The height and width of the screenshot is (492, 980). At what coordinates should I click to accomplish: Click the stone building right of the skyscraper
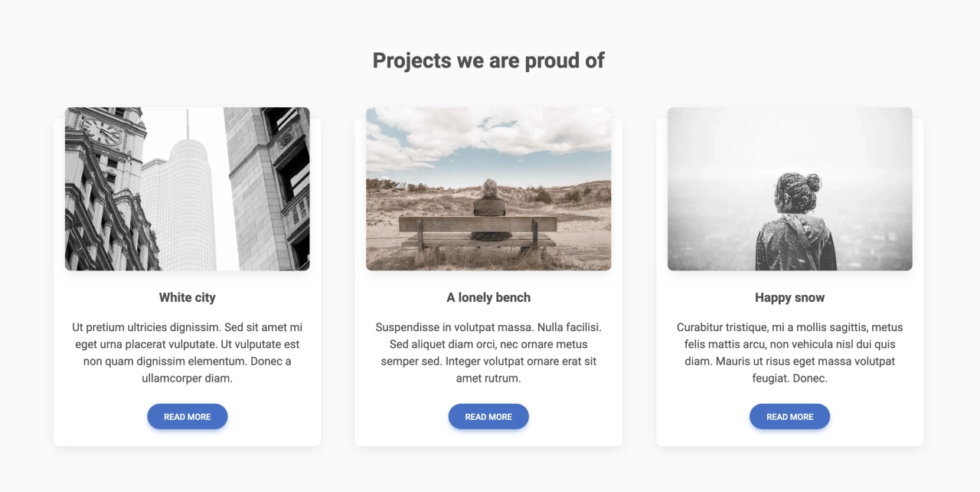268,188
